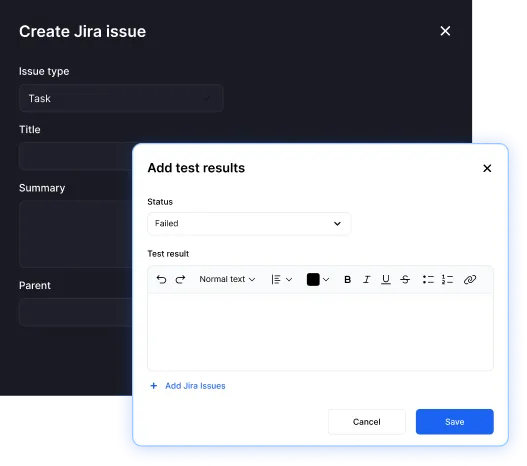
Task: Click the Title field in Create Jira issue
Action: tap(76, 156)
